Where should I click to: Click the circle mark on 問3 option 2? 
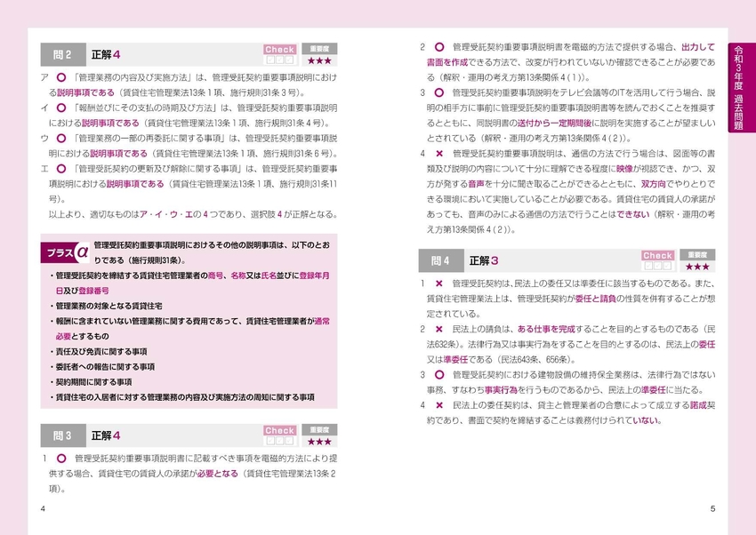tap(438, 47)
